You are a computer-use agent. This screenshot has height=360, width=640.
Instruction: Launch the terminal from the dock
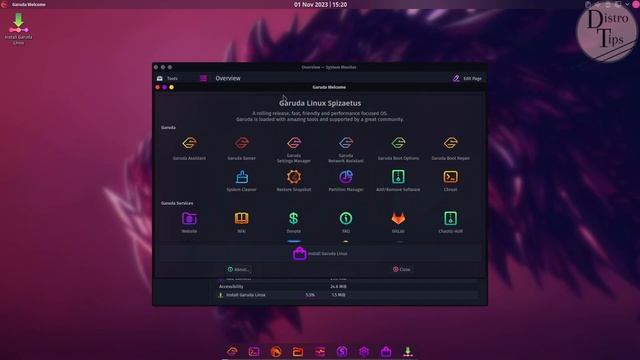point(254,351)
